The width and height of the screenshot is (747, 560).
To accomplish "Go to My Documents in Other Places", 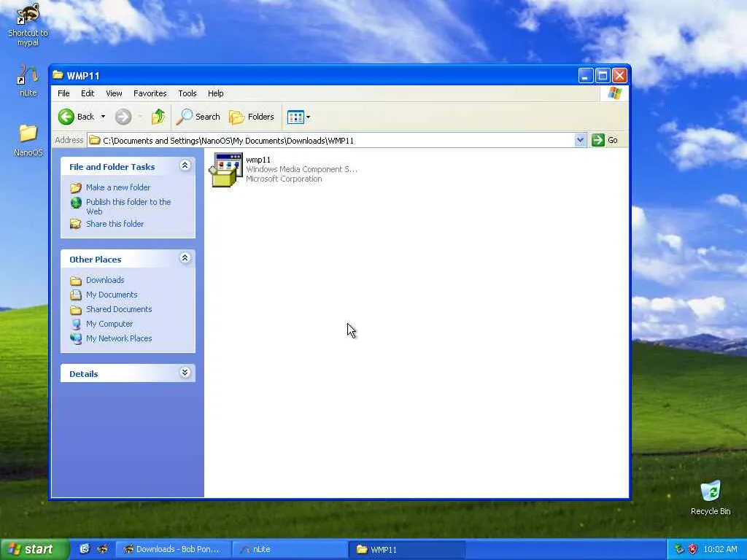I will coord(112,295).
